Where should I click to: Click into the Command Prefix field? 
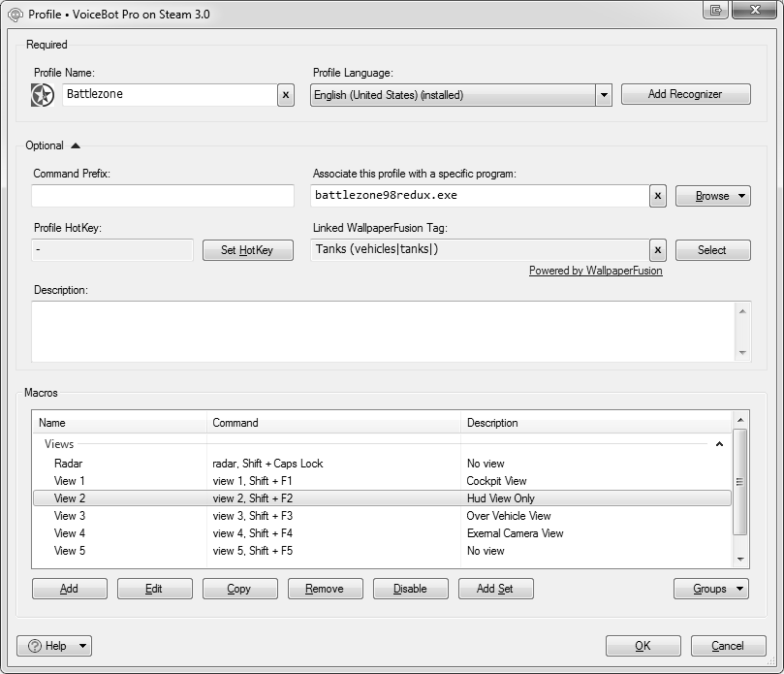point(163,196)
